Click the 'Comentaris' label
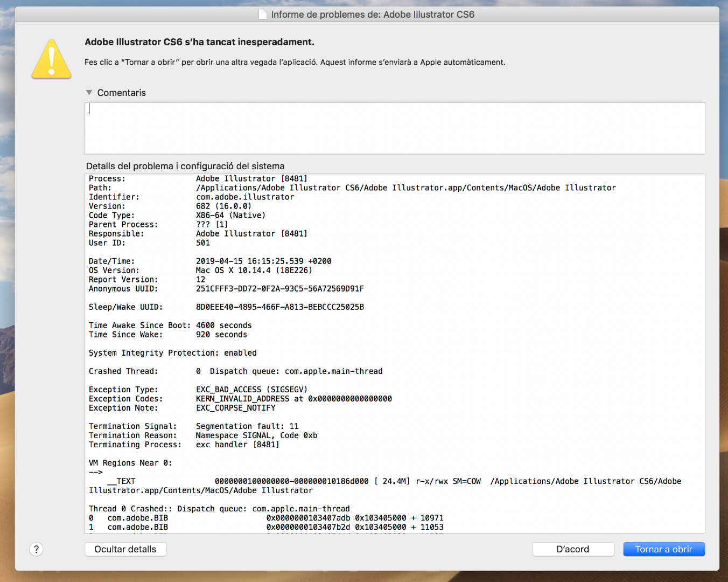Screen dimensions: 728x582 122,93
